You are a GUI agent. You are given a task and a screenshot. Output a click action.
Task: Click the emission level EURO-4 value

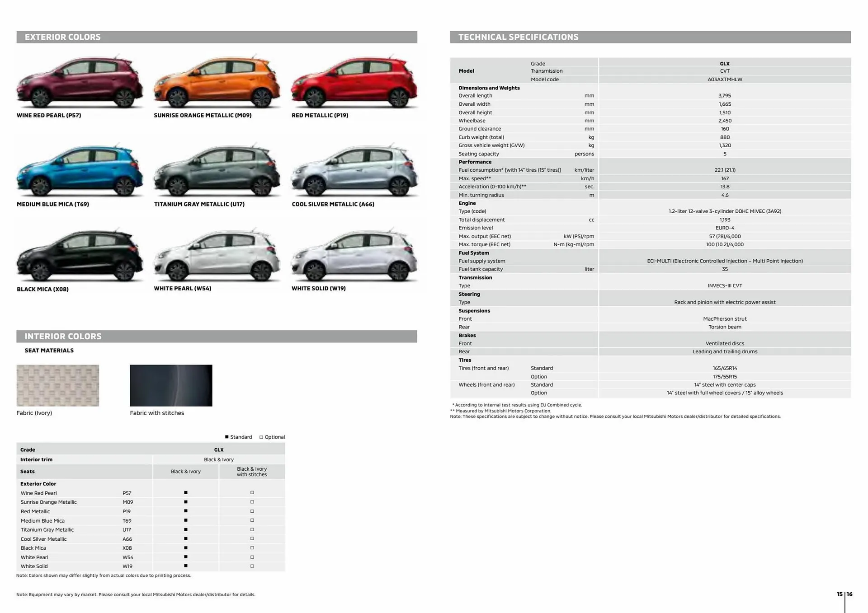[725, 228]
